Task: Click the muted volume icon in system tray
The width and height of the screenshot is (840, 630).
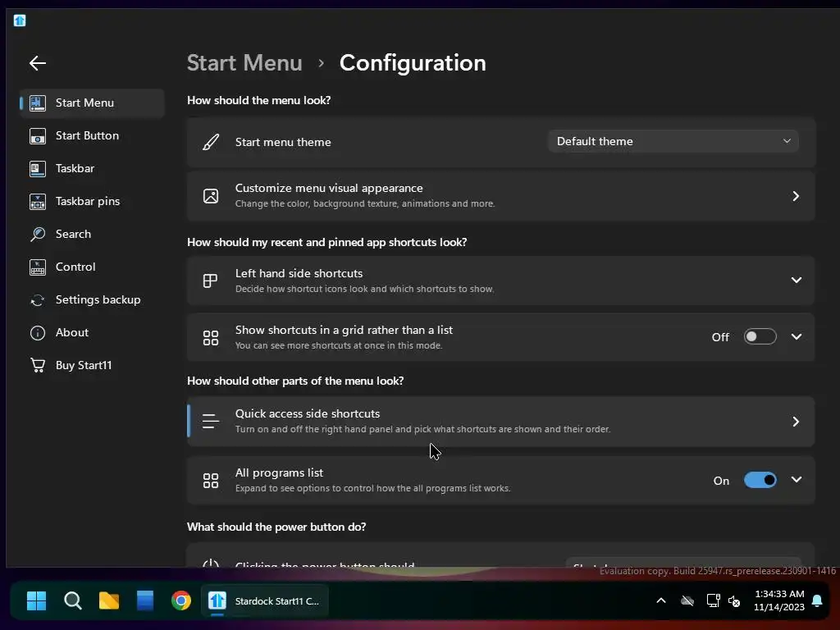Action: [734, 601]
